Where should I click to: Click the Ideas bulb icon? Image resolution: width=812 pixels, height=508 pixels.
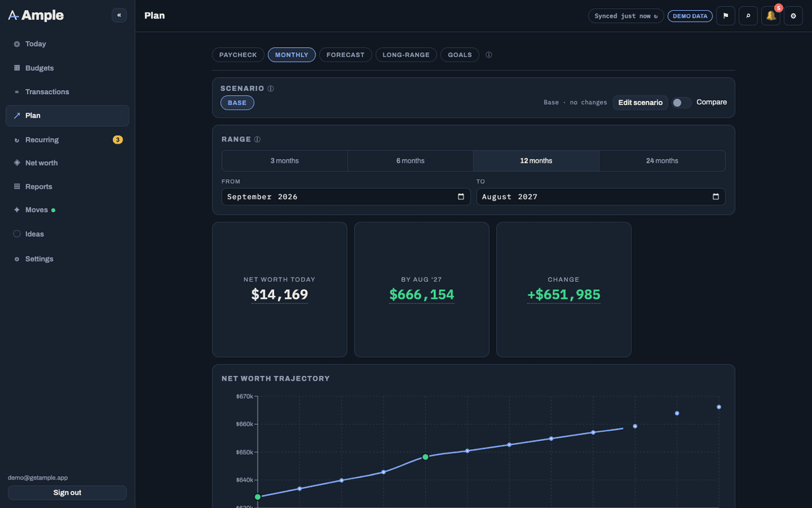coord(17,234)
